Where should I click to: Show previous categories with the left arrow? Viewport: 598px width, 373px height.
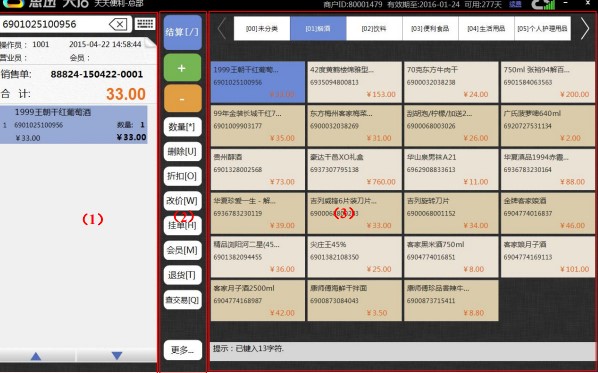coord(222,28)
